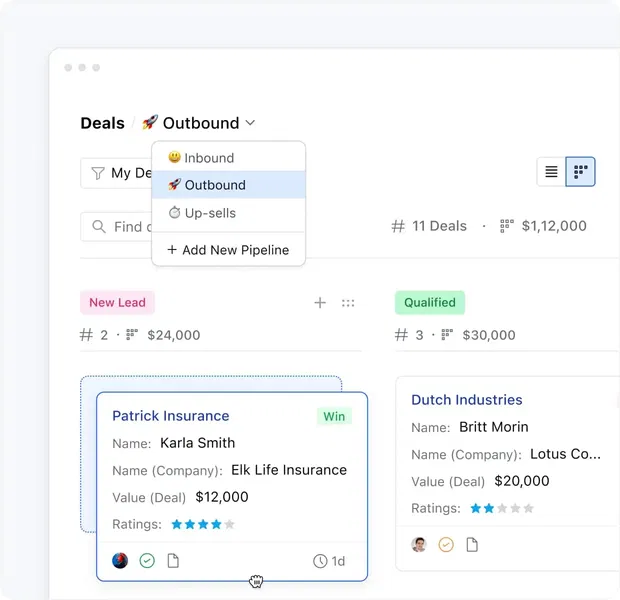Click the Lotus Co... company name
This screenshot has height=600, width=620.
click(x=565, y=454)
